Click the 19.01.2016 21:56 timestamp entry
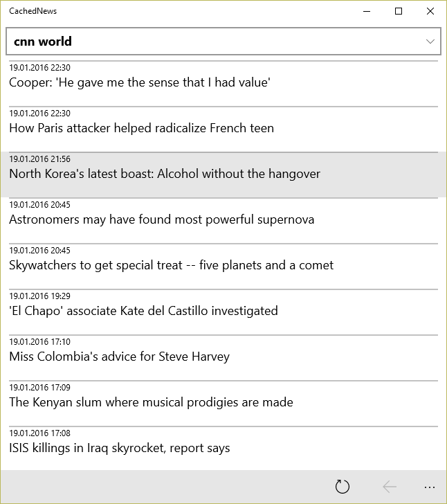The image size is (447, 504). click(39, 159)
